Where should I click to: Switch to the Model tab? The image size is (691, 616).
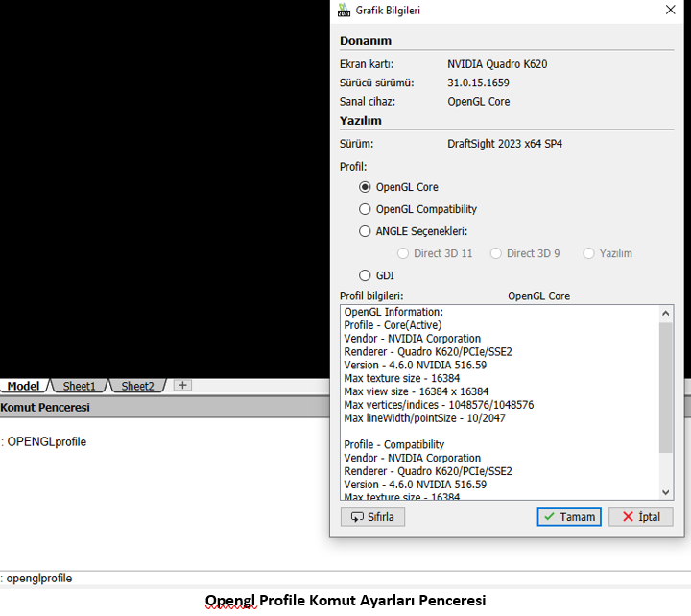coord(24,386)
